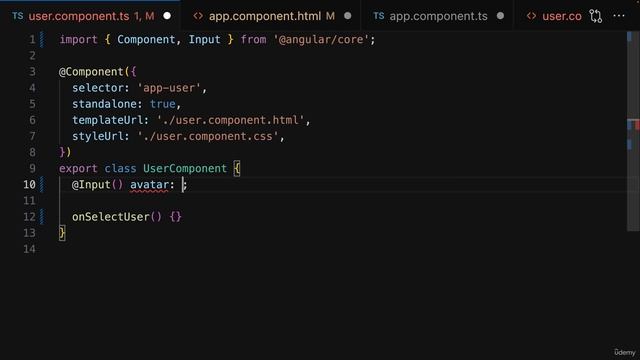This screenshot has height=360, width=640.
Task: Click HTML file icon on app.component.html tab
Action: coord(198,16)
